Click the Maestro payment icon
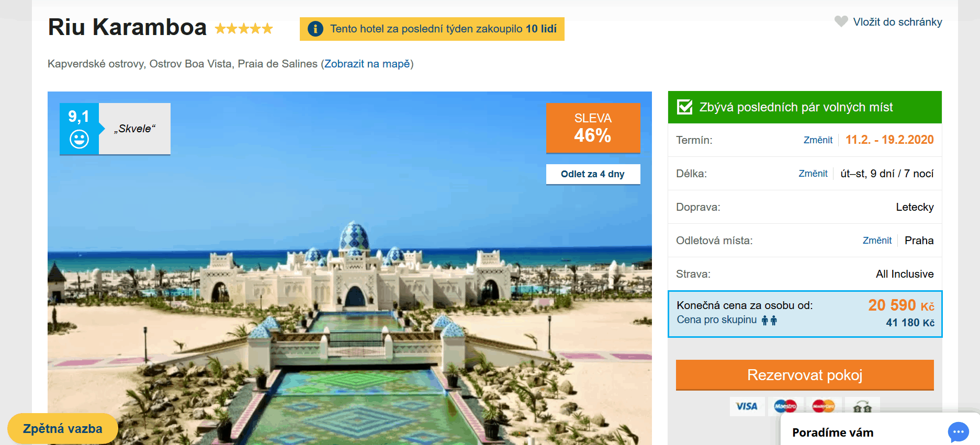The width and height of the screenshot is (980, 445). 785,406
